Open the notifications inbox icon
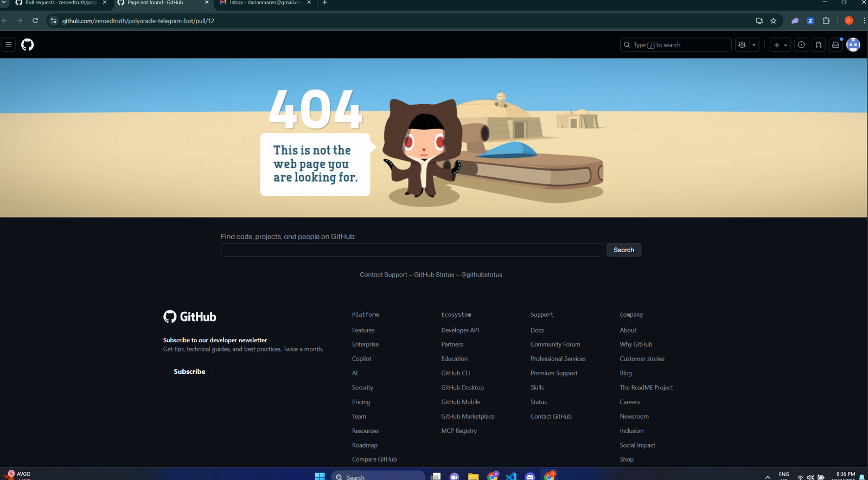 pos(836,45)
